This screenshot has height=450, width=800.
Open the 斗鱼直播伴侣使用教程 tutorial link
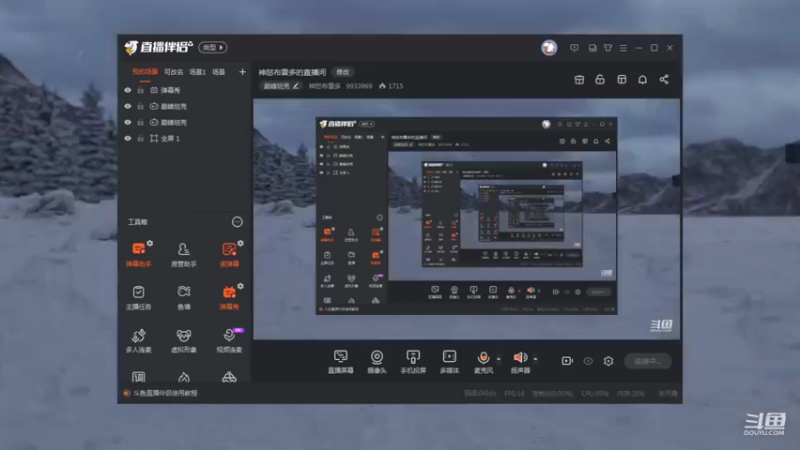(165, 393)
